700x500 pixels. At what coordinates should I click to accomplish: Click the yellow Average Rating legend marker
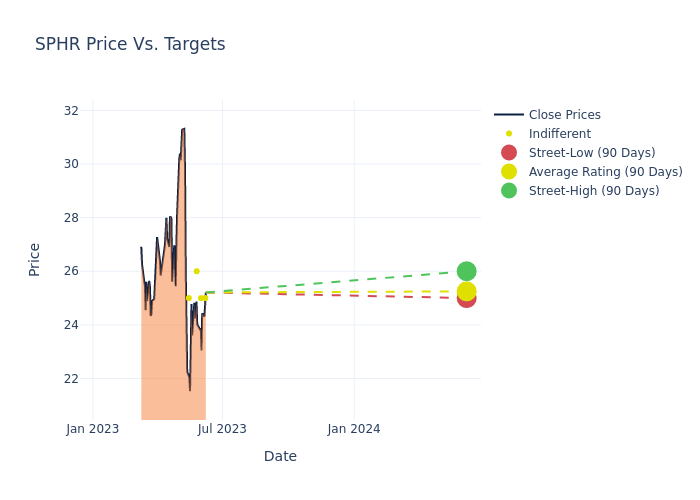(509, 172)
